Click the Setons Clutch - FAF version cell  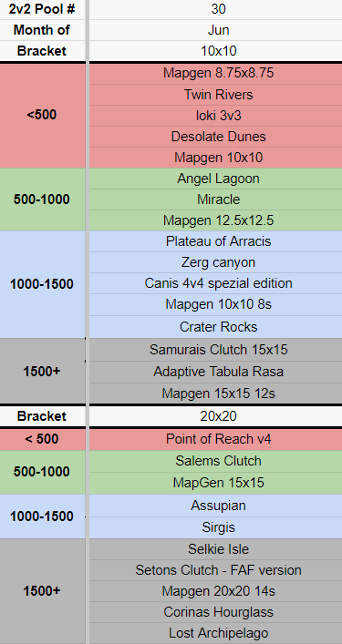tap(215, 570)
